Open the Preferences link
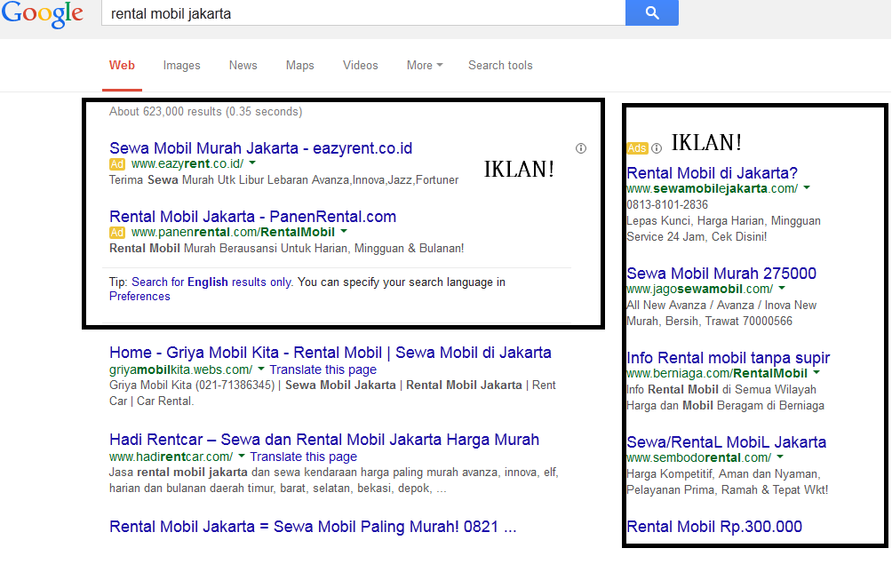The width and height of the screenshot is (892, 588). coord(139,297)
